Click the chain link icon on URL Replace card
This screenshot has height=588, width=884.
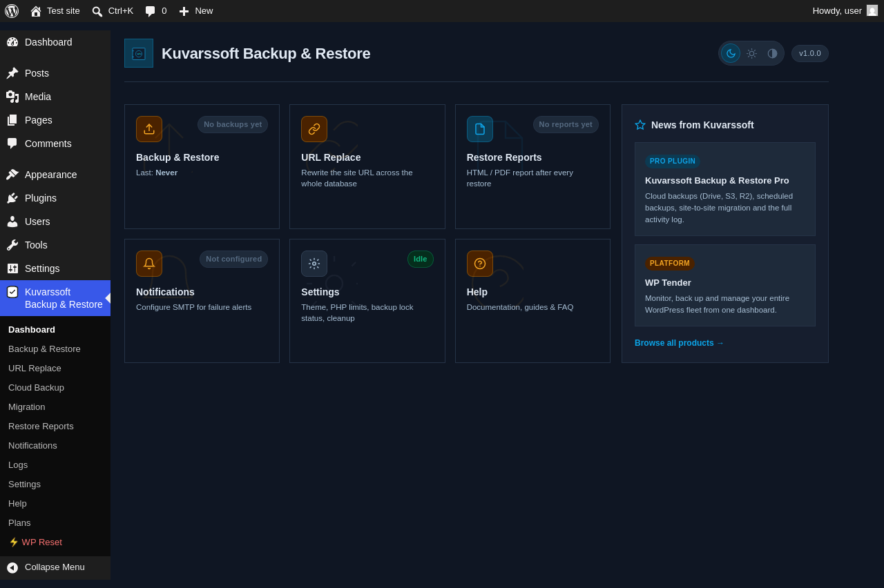tap(314, 129)
